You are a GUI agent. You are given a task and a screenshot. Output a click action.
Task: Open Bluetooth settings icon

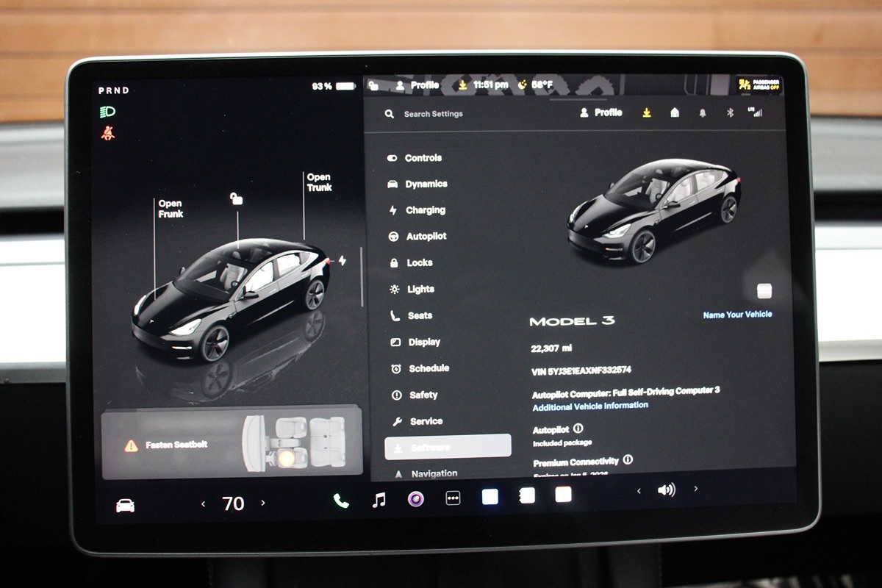(x=730, y=112)
